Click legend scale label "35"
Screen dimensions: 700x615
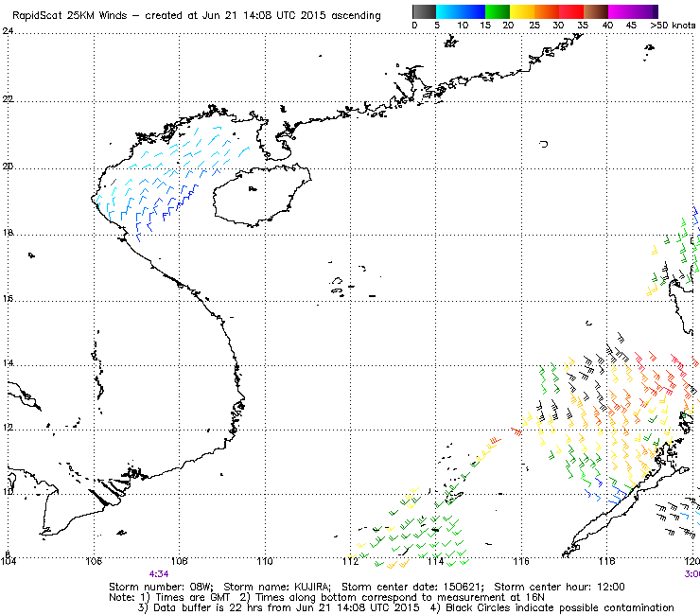coord(583,26)
